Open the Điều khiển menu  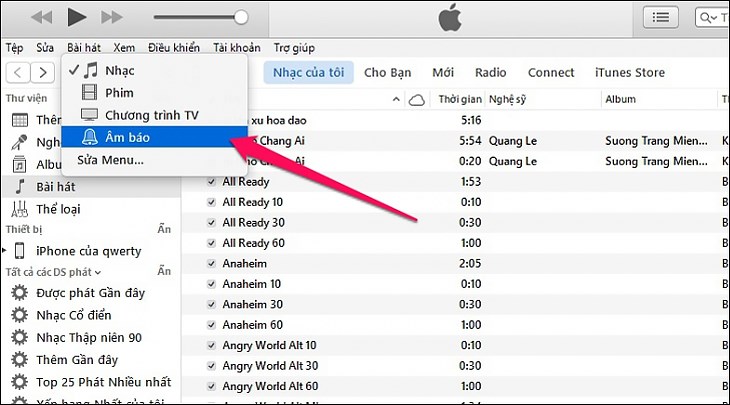pos(174,47)
